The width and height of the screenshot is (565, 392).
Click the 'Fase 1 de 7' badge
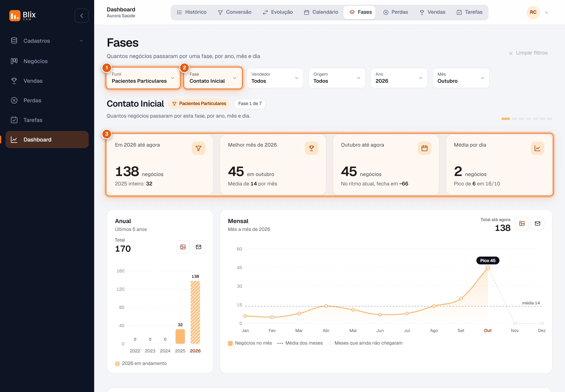point(250,104)
